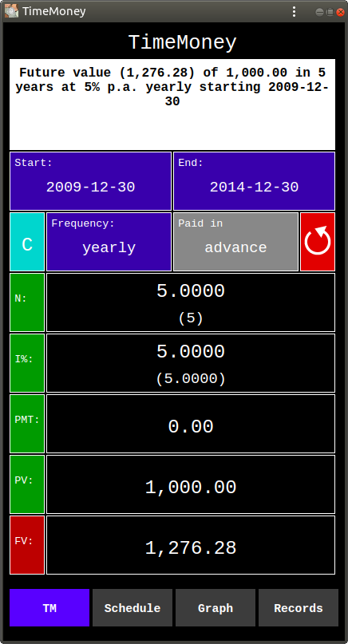
Task: Select the red FV: solve button
Action: [x=27, y=545]
